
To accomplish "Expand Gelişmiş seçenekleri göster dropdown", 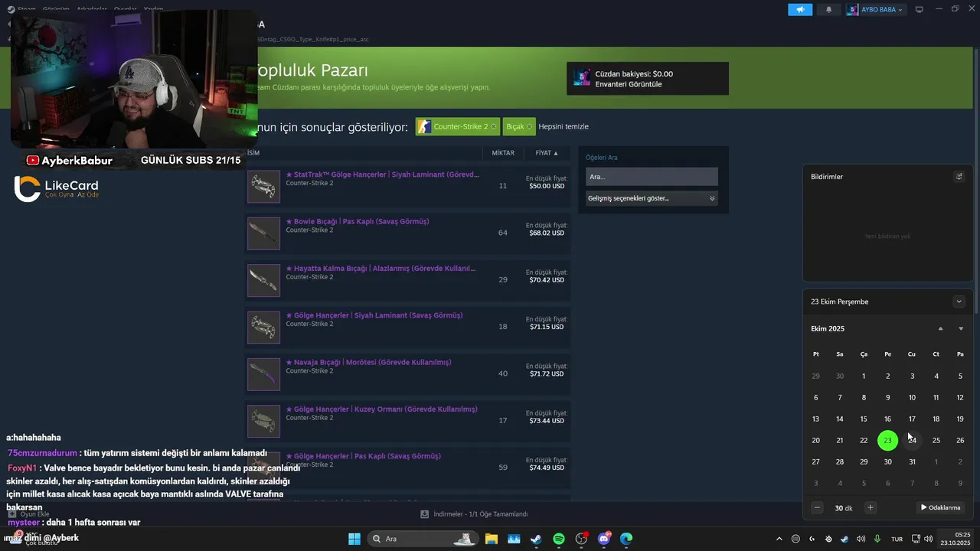I will tap(652, 198).
